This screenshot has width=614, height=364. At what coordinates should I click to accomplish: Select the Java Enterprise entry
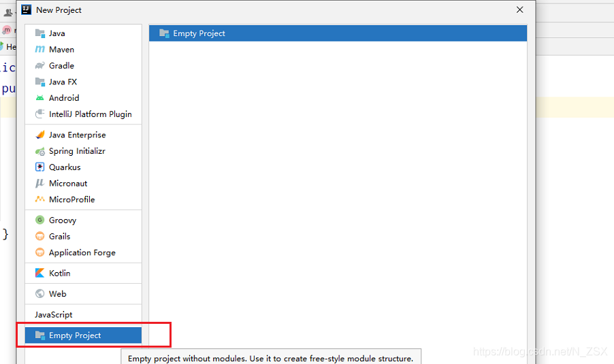point(84,135)
